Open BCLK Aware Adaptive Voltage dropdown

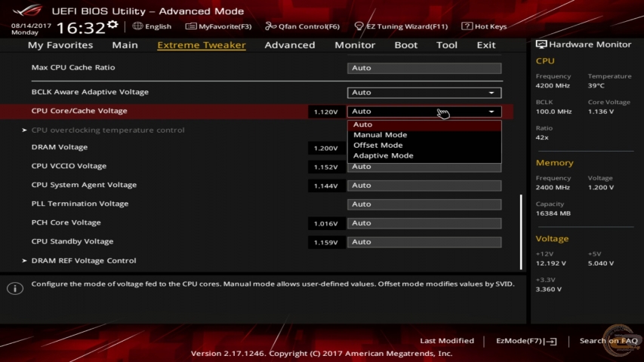(424, 92)
